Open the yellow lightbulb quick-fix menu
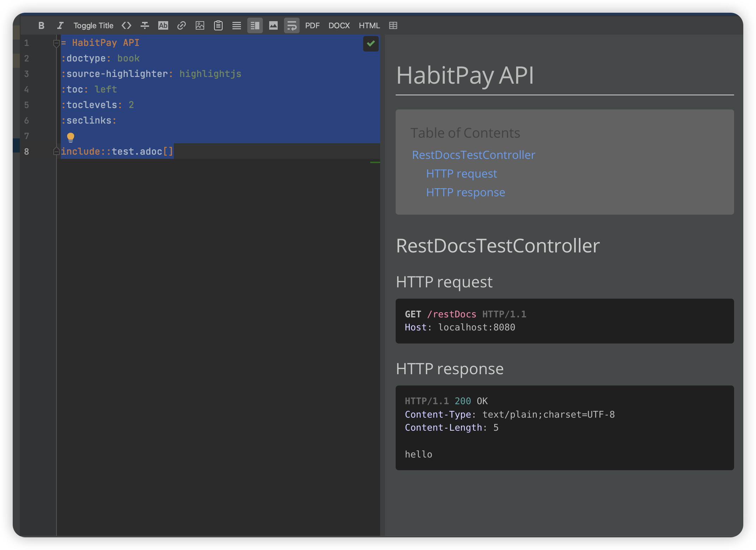The width and height of the screenshot is (756, 550). [71, 137]
